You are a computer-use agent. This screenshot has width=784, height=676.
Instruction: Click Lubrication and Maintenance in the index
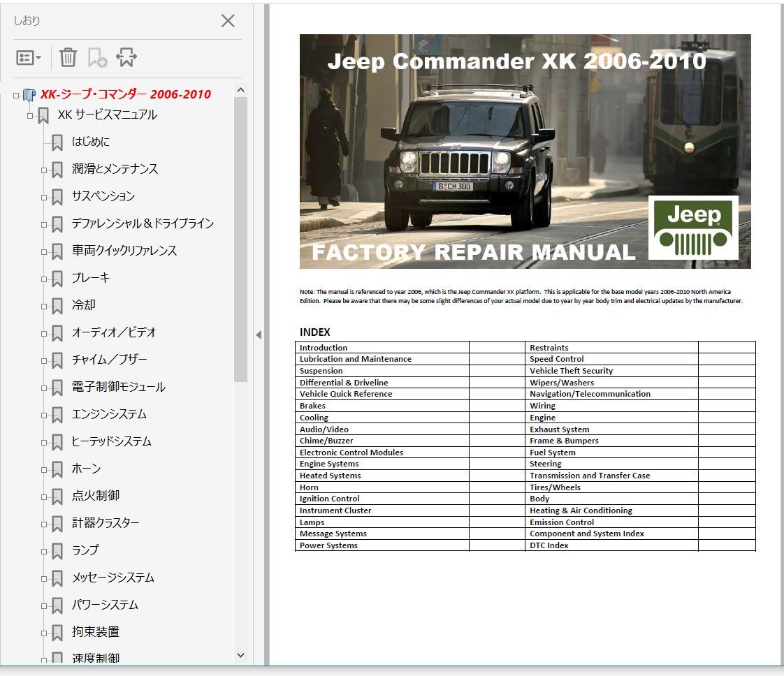[356, 359]
